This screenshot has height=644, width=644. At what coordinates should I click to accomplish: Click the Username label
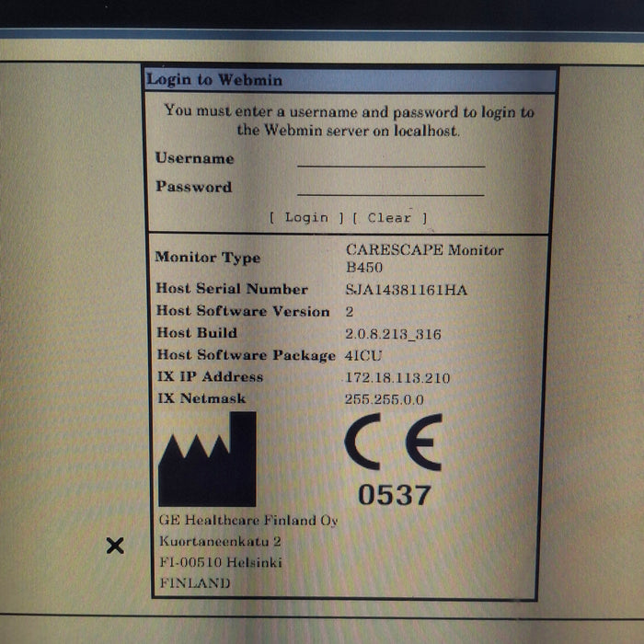(x=194, y=158)
